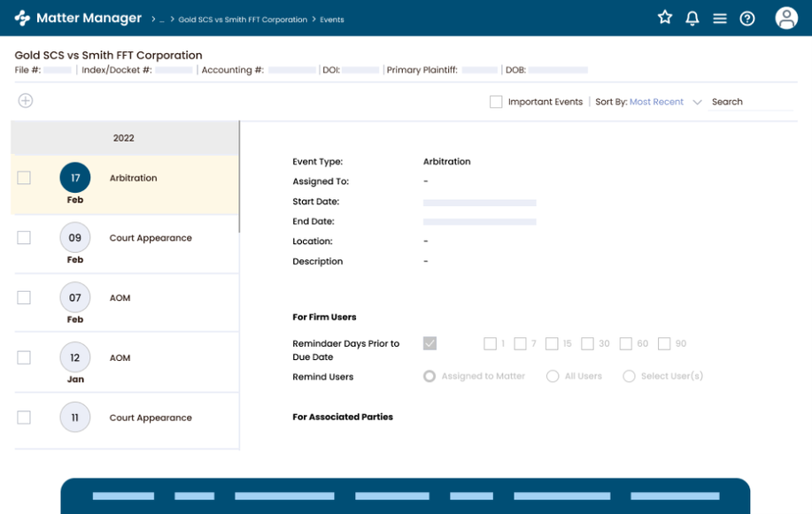
Task: Select the All Users radio option
Action: [x=553, y=376]
